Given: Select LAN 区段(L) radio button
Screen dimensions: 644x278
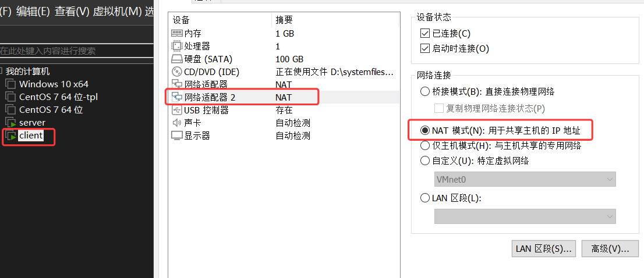Looking at the screenshot, I should (424, 198).
